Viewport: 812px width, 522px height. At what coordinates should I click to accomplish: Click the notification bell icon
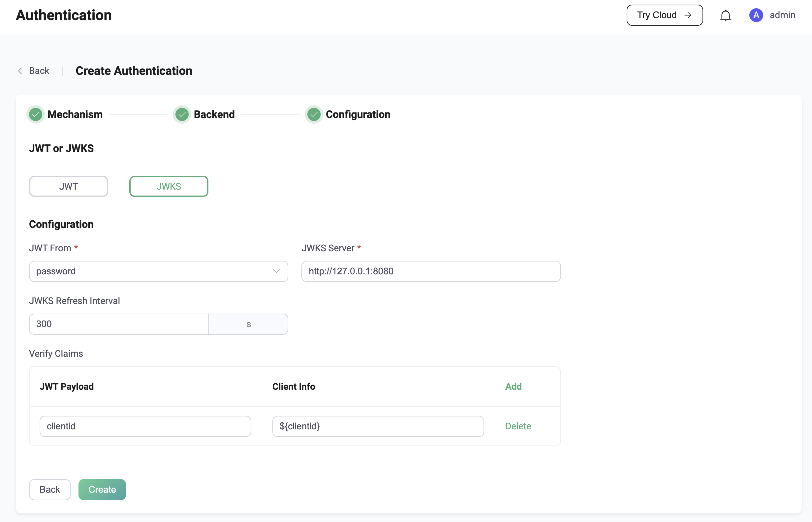pyautogui.click(x=725, y=15)
